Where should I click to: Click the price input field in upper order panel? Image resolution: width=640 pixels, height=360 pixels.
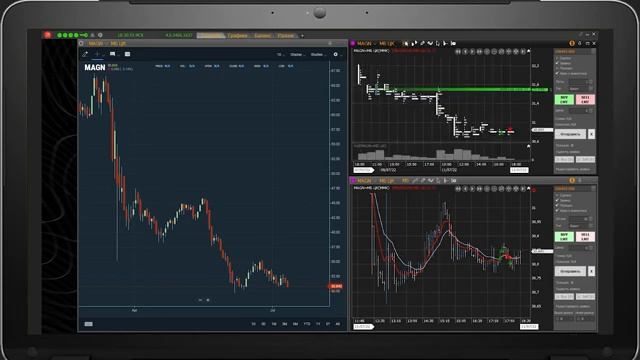[x=580, y=111]
